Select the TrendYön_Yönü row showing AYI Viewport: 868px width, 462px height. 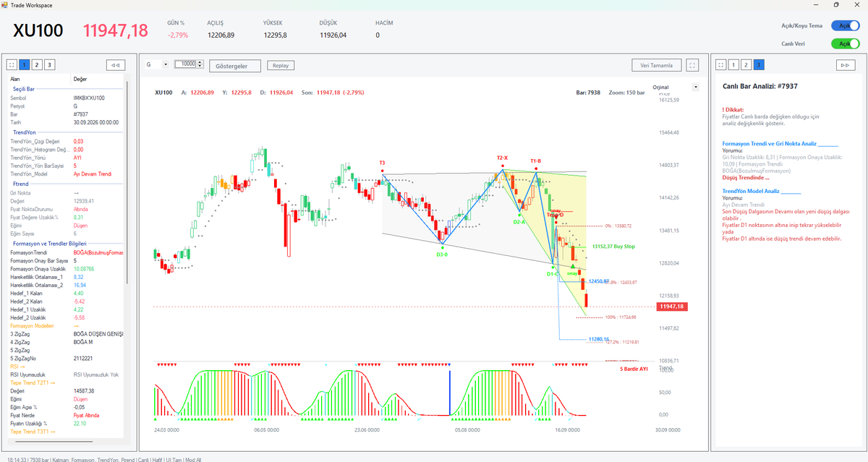[66, 157]
